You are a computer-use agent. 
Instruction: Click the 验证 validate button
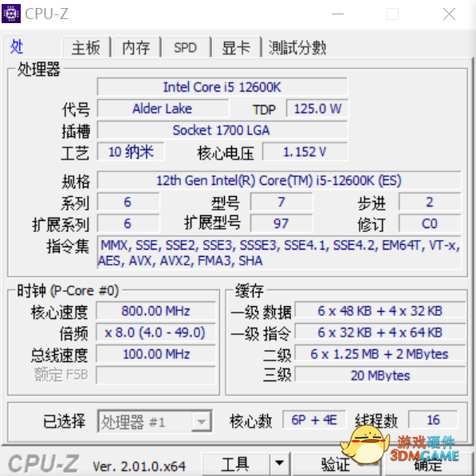tap(336, 464)
